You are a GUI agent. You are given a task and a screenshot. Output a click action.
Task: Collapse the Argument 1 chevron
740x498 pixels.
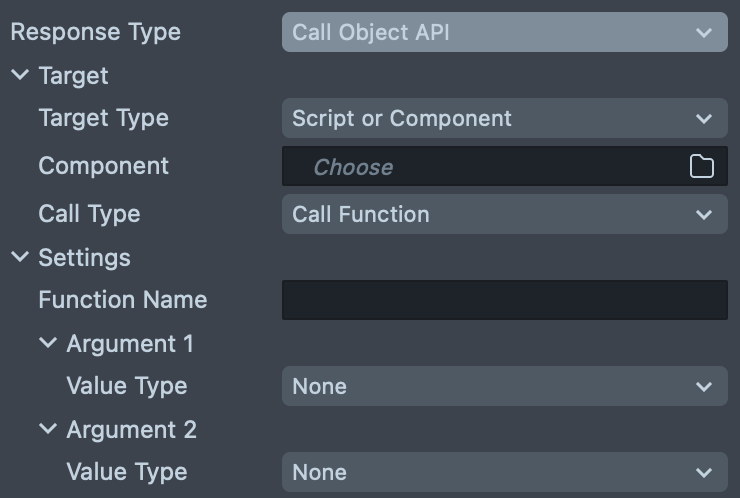(48, 344)
